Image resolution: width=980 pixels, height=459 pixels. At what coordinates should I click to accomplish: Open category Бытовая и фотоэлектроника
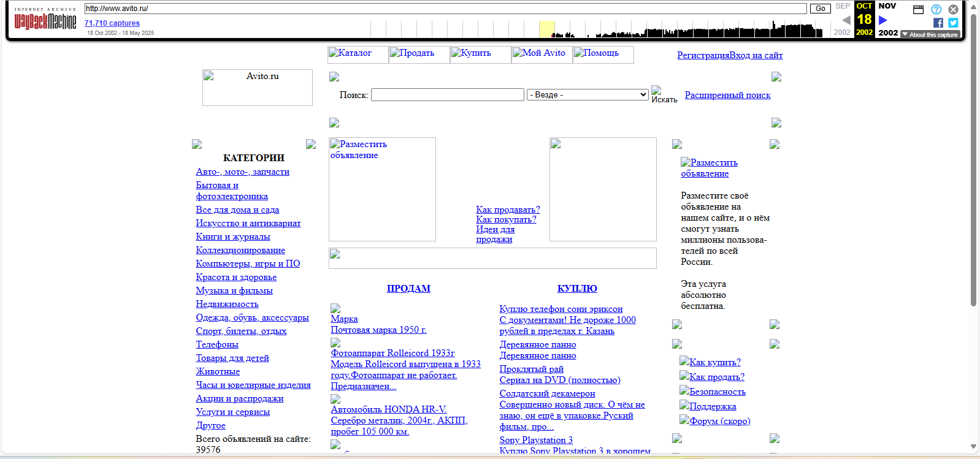click(232, 191)
